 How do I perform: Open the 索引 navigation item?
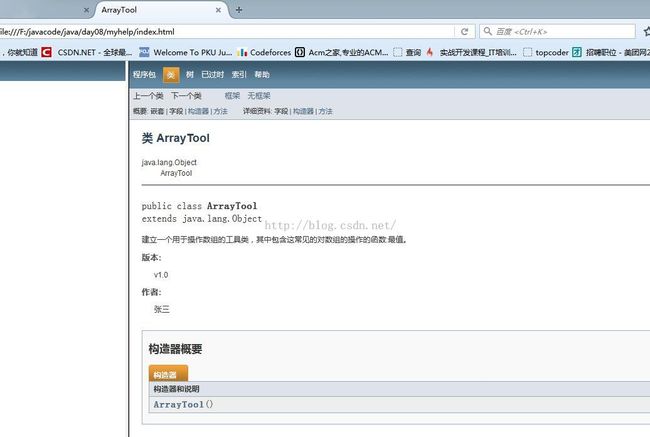coord(239,74)
